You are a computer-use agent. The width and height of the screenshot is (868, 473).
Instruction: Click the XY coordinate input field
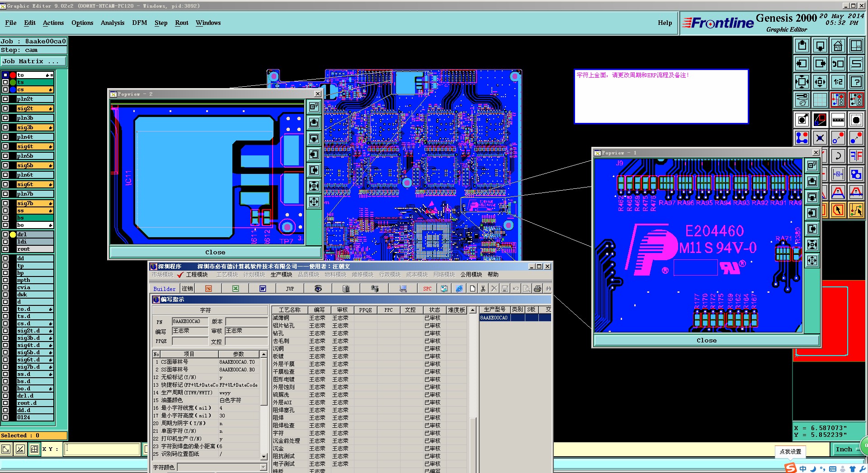pos(102,449)
